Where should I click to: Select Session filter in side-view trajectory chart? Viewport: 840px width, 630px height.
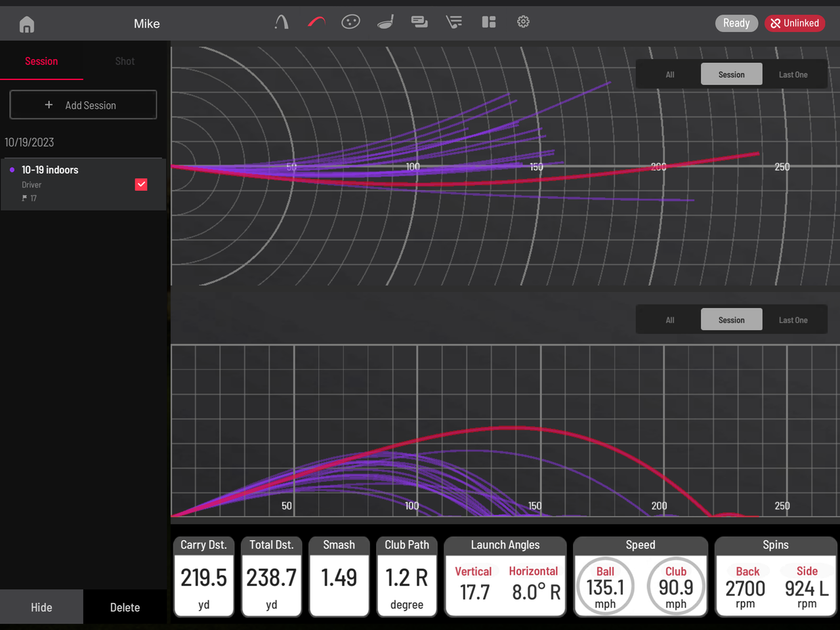tap(732, 320)
